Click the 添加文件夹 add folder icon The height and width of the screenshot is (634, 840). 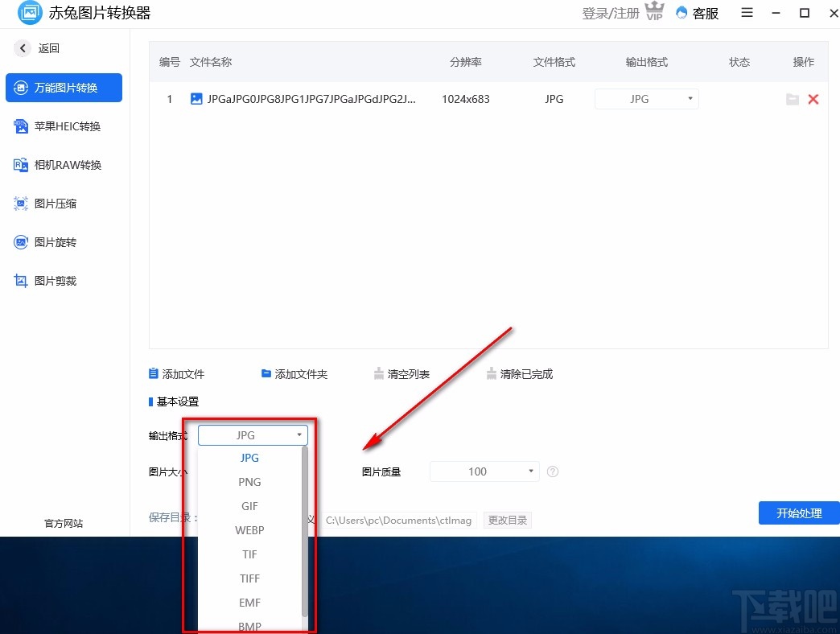point(266,373)
